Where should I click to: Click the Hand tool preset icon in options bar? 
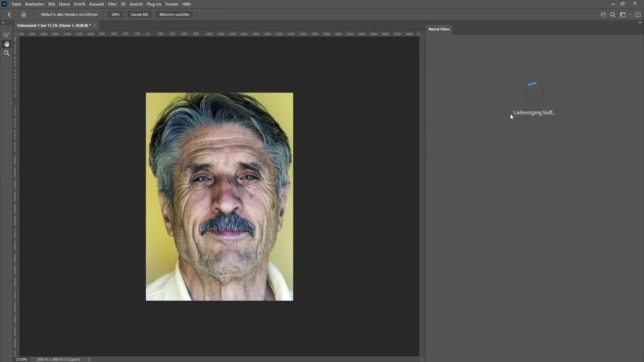(23, 14)
